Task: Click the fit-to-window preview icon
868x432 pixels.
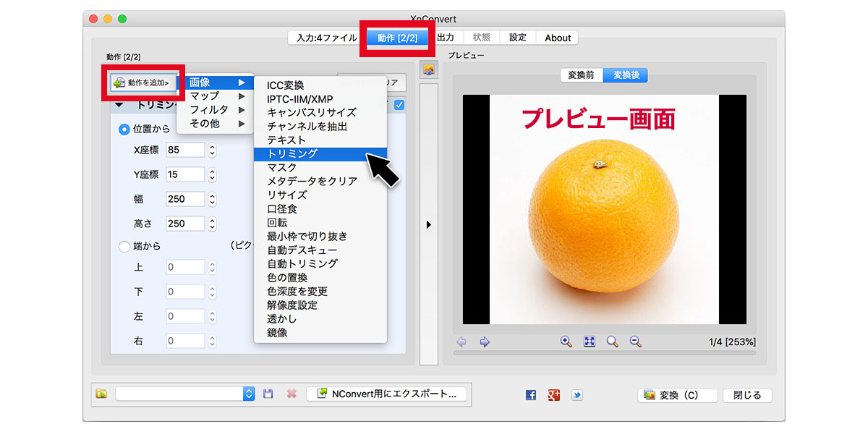Action: (x=590, y=342)
